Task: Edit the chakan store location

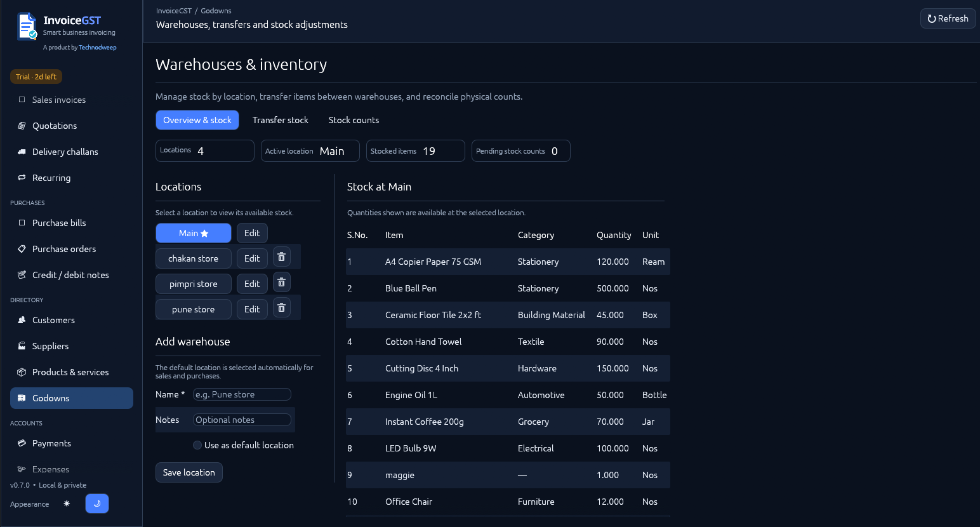Action: (x=252, y=258)
